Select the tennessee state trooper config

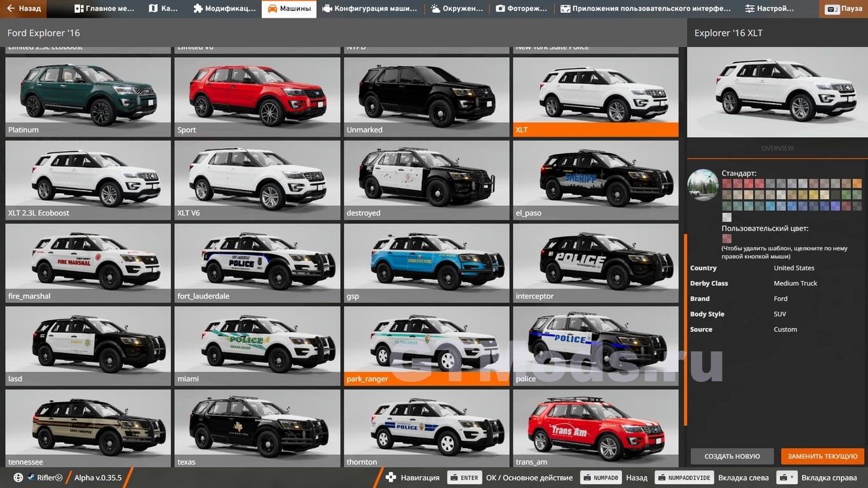tap(88, 429)
